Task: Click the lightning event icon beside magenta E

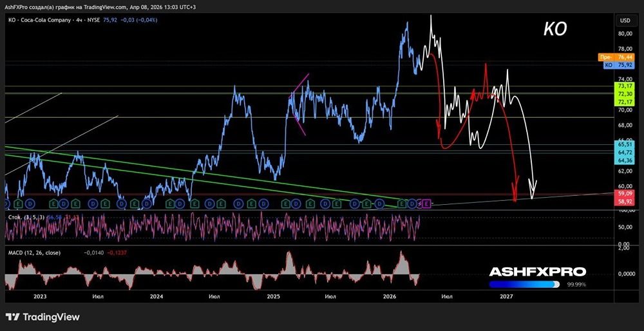Action: pos(420,203)
